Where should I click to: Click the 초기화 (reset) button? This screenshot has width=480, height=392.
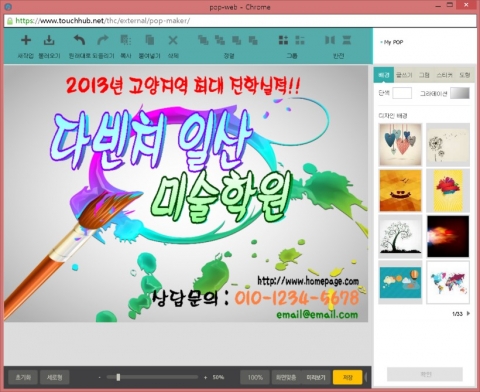pyautogui.click(x=23, y=377)
